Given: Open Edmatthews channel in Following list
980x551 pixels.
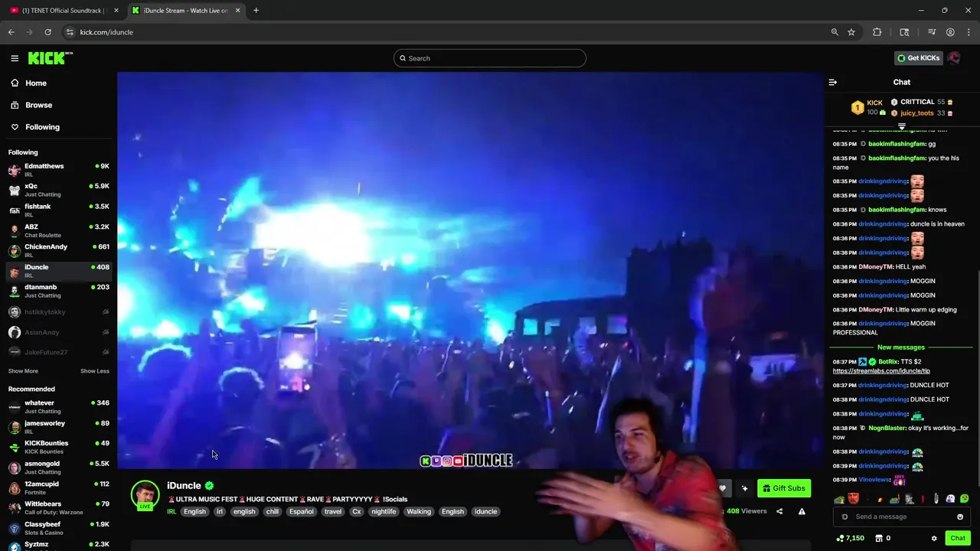Looking at the screenshot, I should [x=58, y=169].
